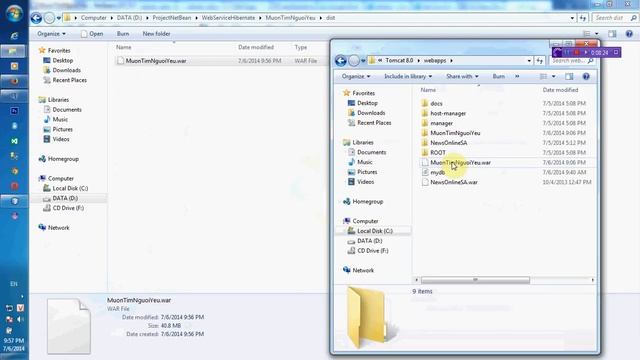This screenshot has width=640, height=360.
Task: Select the mydb file
Action: (438, 172)
